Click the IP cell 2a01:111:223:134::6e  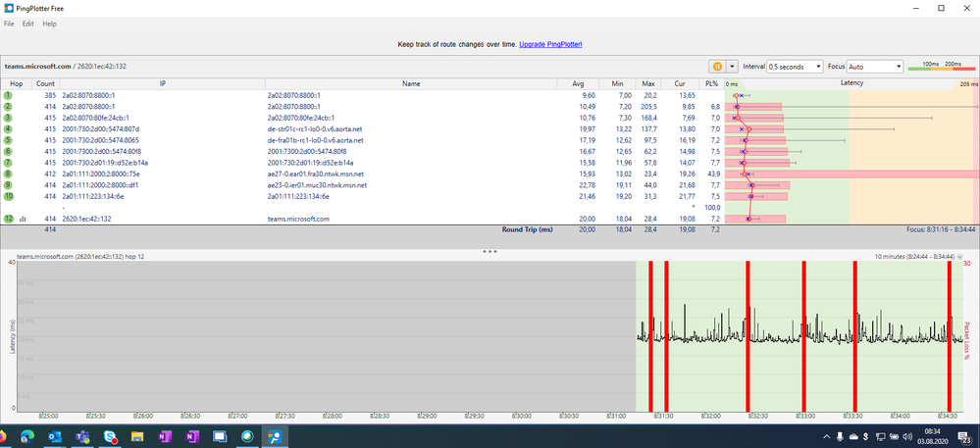[92, 196]
